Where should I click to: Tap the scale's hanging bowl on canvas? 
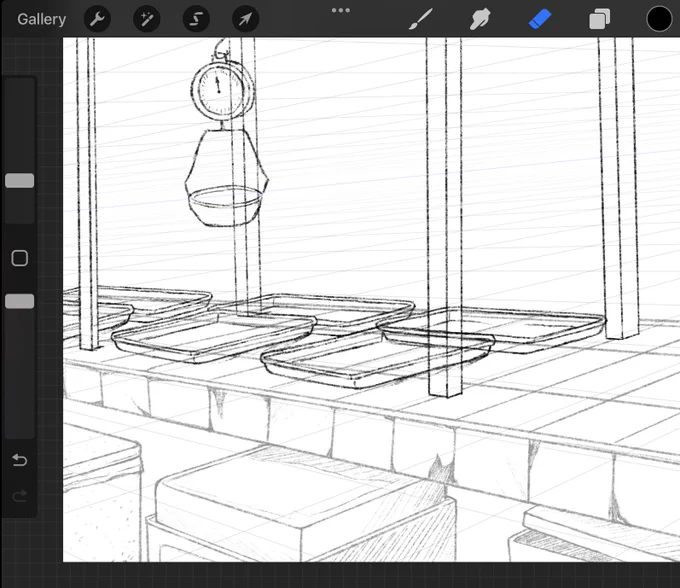pyautogui.click(x=226, y=206)
